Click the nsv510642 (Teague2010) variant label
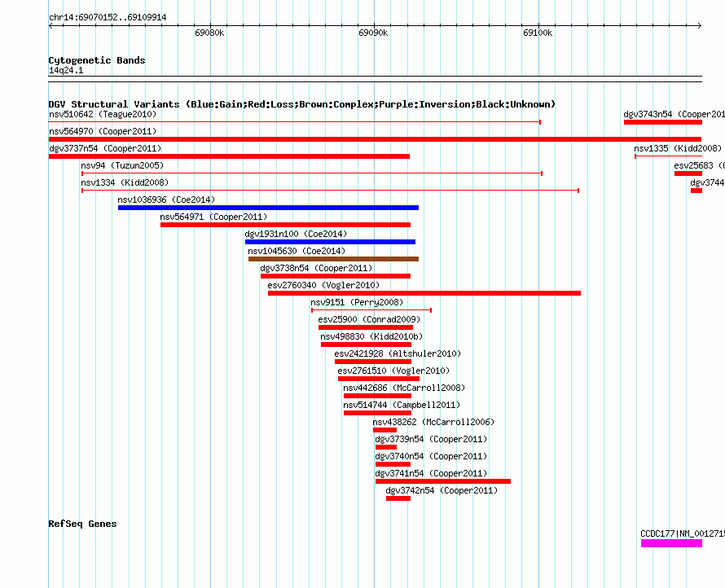This screenshot has height=588, width=725. [103, 114]
